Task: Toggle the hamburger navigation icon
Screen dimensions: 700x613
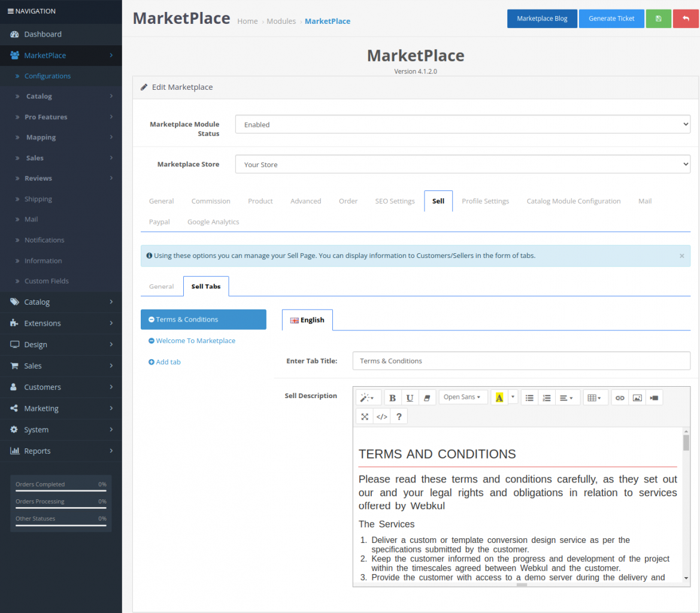Action: (11, 11)
